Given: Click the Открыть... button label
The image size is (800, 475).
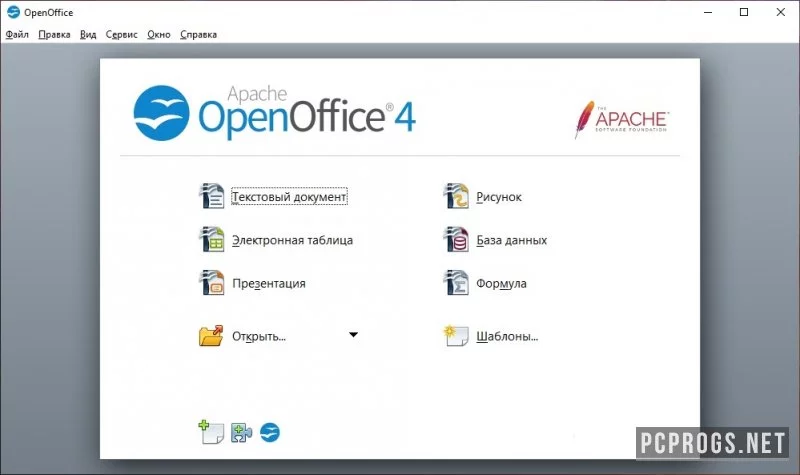Looking at the screenshot, I should [259, 336].
